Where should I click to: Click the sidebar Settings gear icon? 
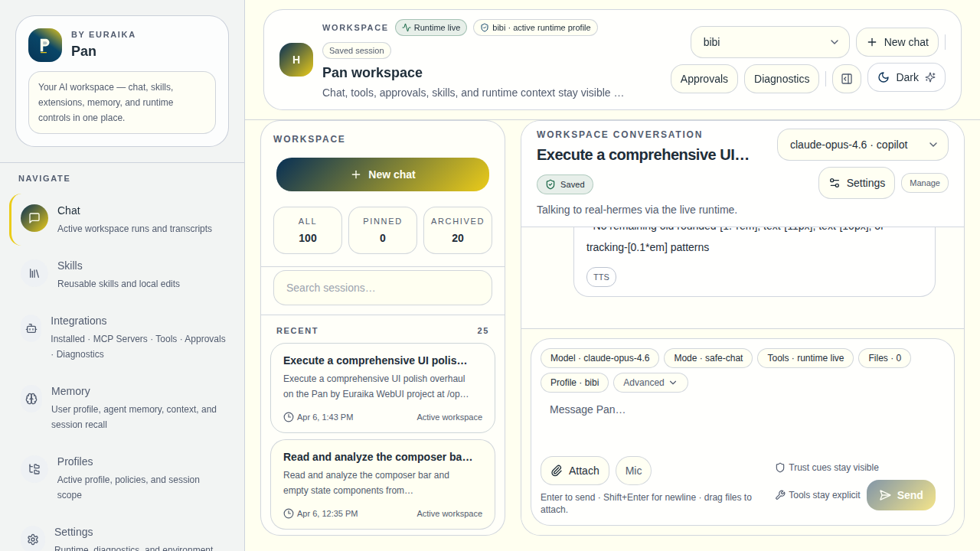click(x=33, y=540)
